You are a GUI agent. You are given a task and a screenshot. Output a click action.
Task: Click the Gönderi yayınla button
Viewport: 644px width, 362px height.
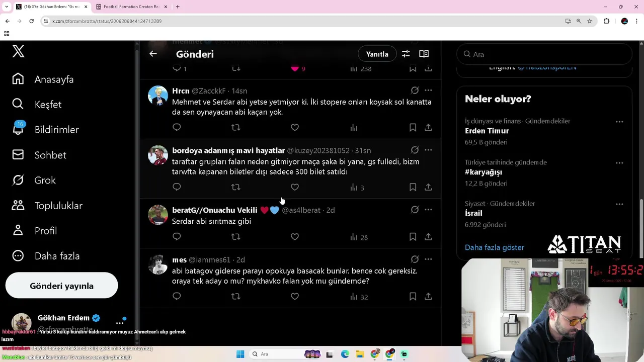click(x=61, y=286)
